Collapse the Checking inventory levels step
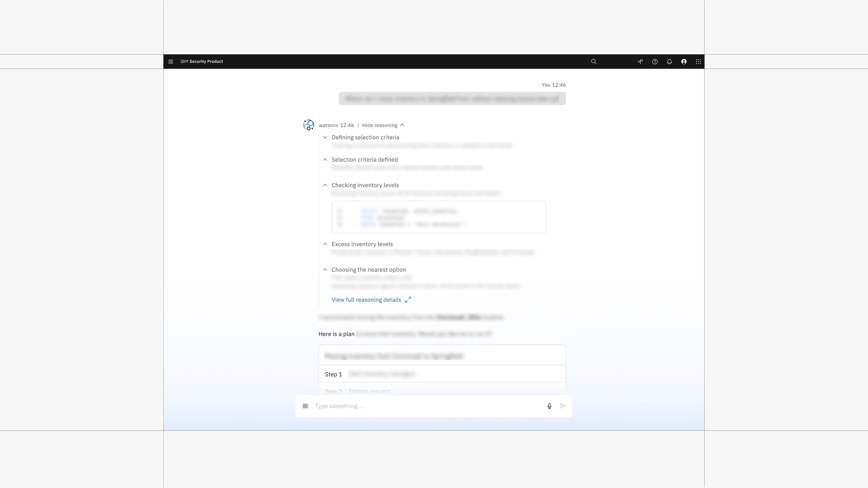 pyautogui.click(x=325, y=185)
